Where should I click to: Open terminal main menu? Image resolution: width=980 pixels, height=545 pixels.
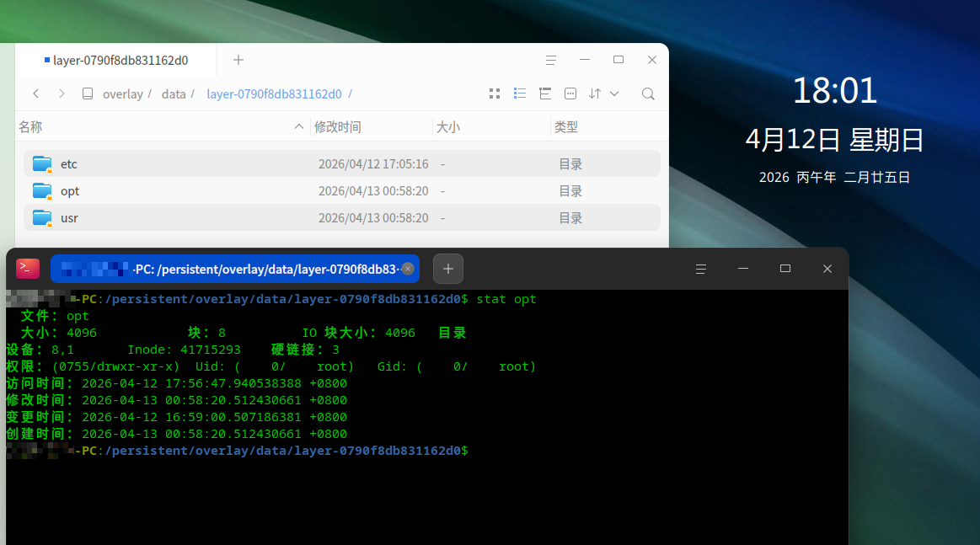700,269
